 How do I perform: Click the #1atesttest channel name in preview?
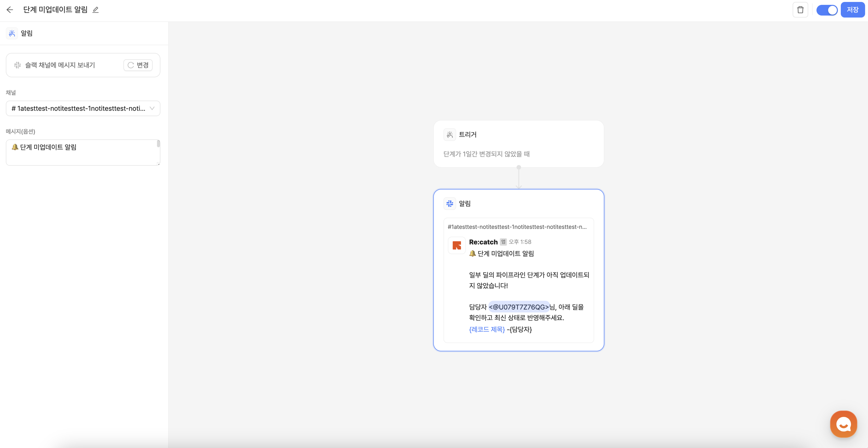(517, 227)
